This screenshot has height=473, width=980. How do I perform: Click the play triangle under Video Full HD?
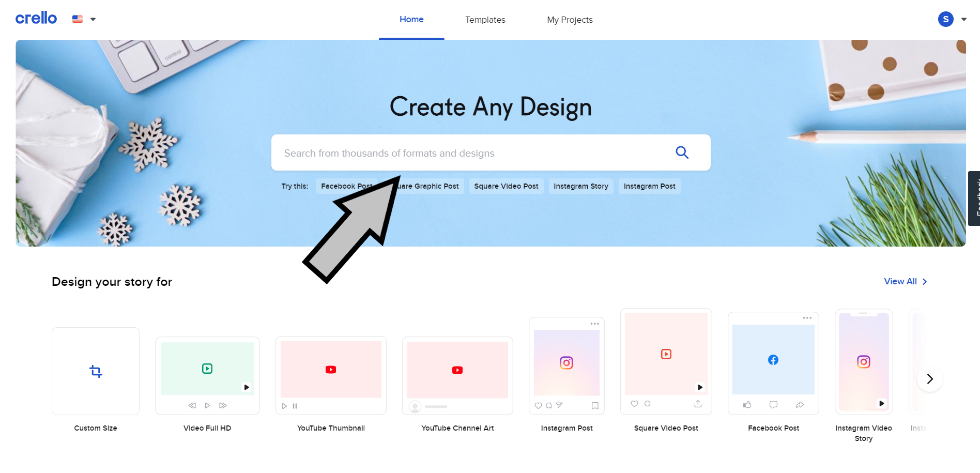pos(207,405)
